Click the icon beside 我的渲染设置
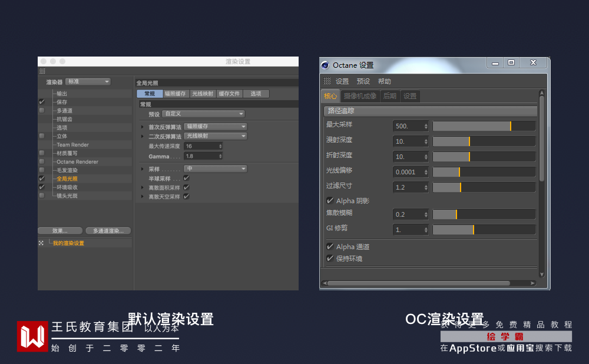The width and height of the screenshot is (589, 364). click(41, 243)
